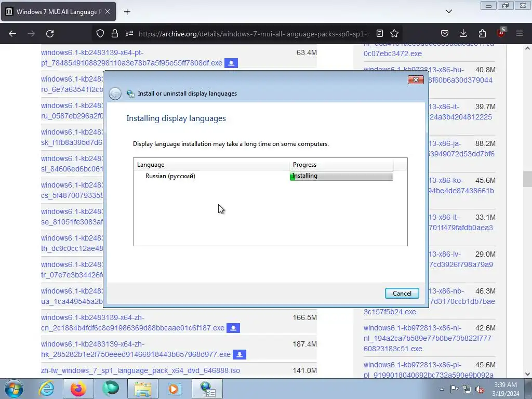This screenshot has height=399, width=532.
Task: Click the 42.6M size in right column
Action: click(485, 328)
